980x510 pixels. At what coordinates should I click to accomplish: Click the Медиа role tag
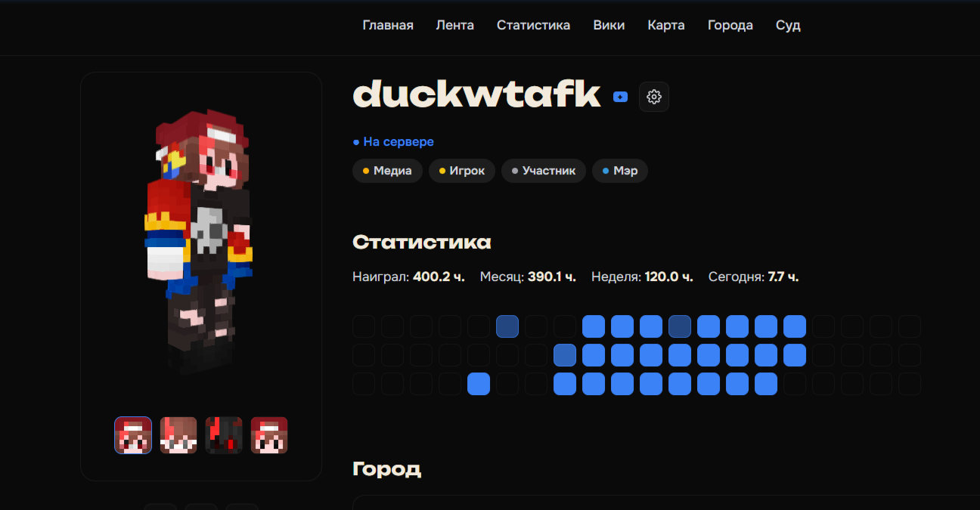(387, 171)
